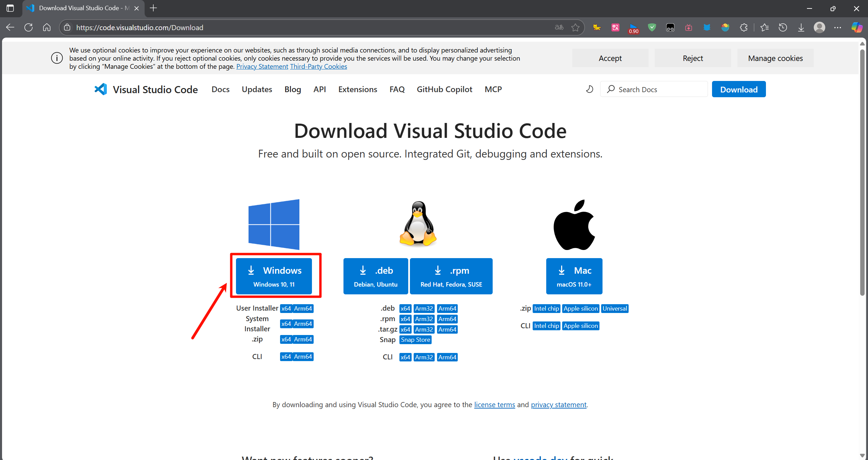Image resolution: width=868 pixels, height=460 pixels.
Task: Select Mac CLI Apple silicon download
Action: point(580,326)
